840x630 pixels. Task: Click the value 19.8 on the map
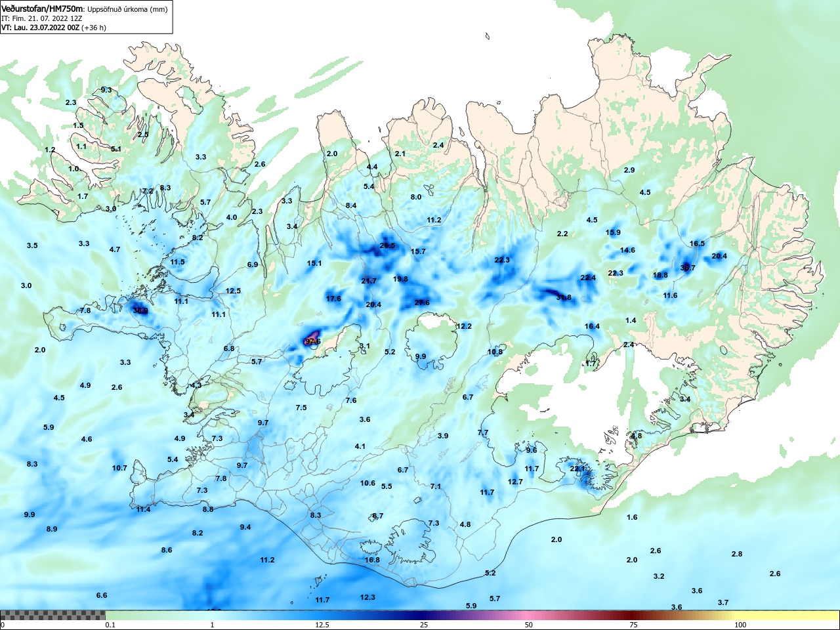pos(401,279)
